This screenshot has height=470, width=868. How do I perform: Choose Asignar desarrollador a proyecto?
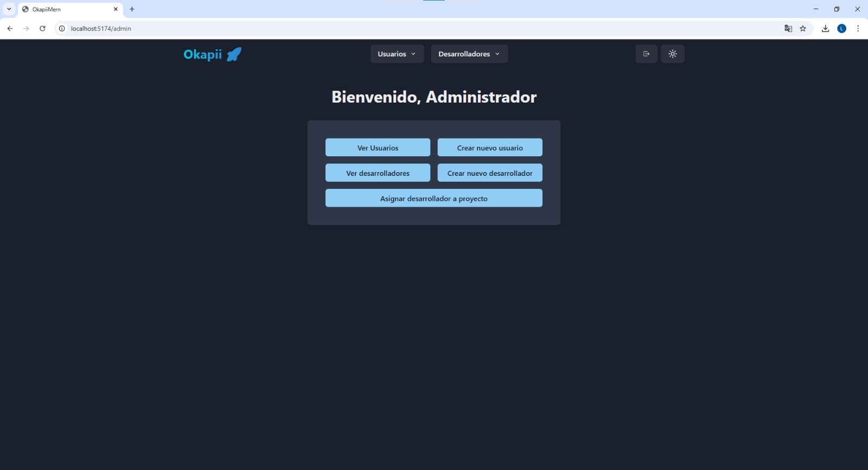[433, 198]
